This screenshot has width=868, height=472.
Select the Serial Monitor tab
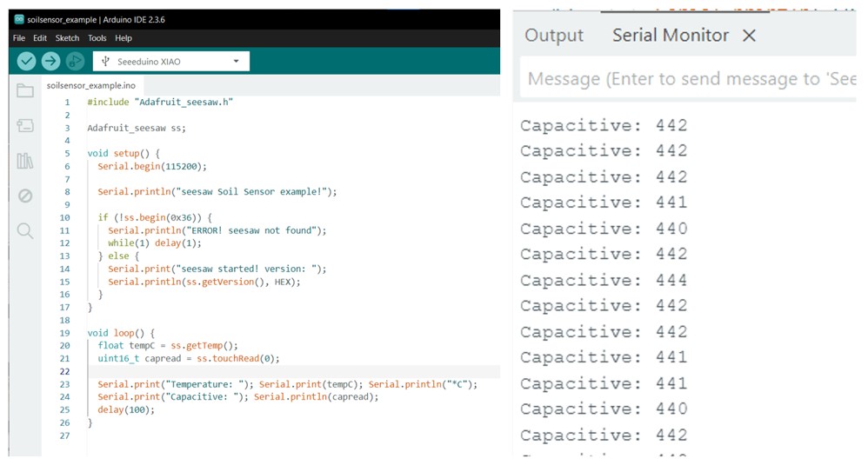click(x=670, y=36)
